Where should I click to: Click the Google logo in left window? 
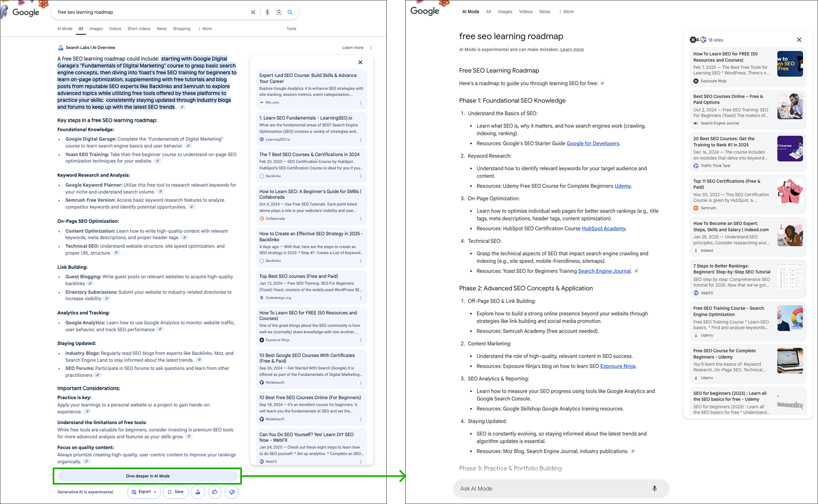pos(26,12)
